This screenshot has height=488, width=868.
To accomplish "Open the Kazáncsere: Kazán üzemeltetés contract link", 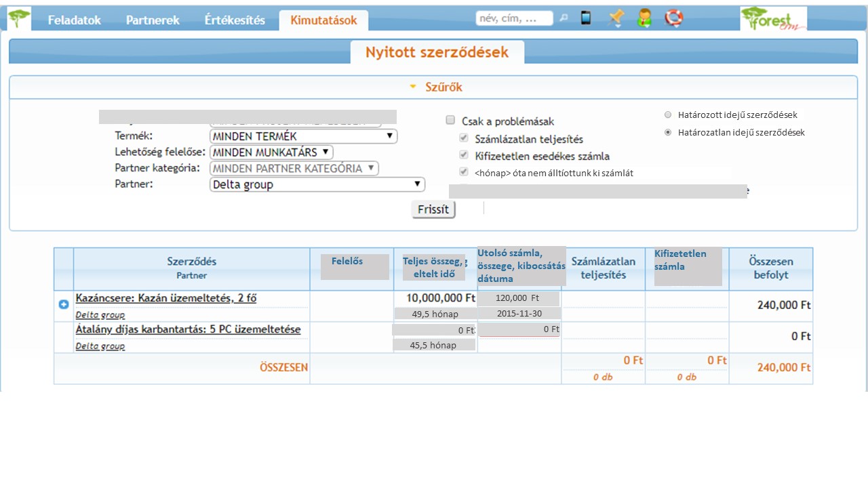I will coord(166,298).
